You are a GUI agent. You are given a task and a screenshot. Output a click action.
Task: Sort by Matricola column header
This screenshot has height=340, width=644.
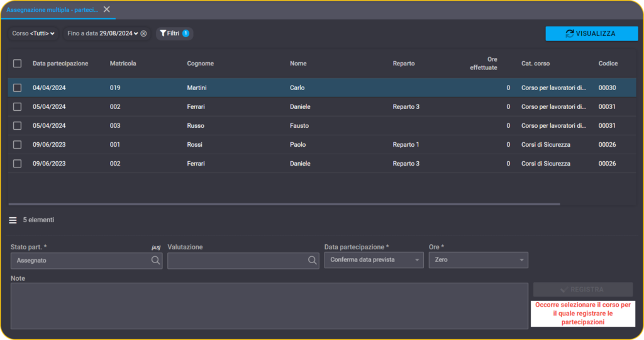pyautogui.click(x=123, y=64)
